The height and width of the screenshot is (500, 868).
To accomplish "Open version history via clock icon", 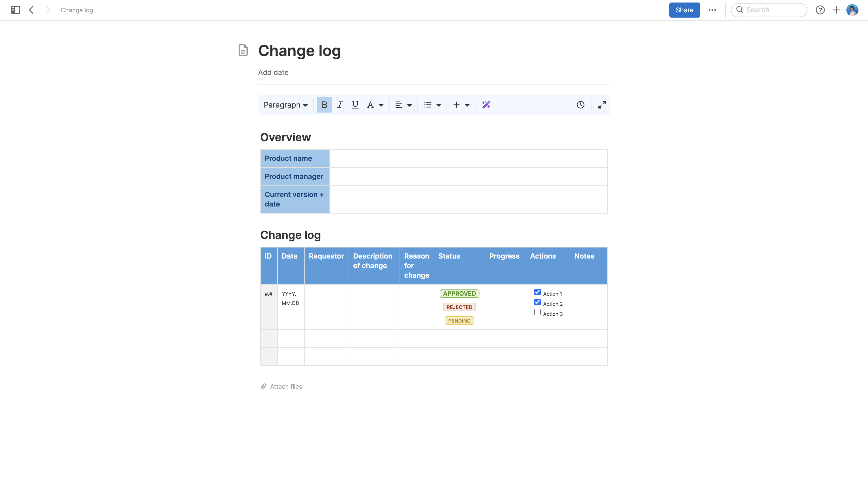I will (x=580, y=105).
